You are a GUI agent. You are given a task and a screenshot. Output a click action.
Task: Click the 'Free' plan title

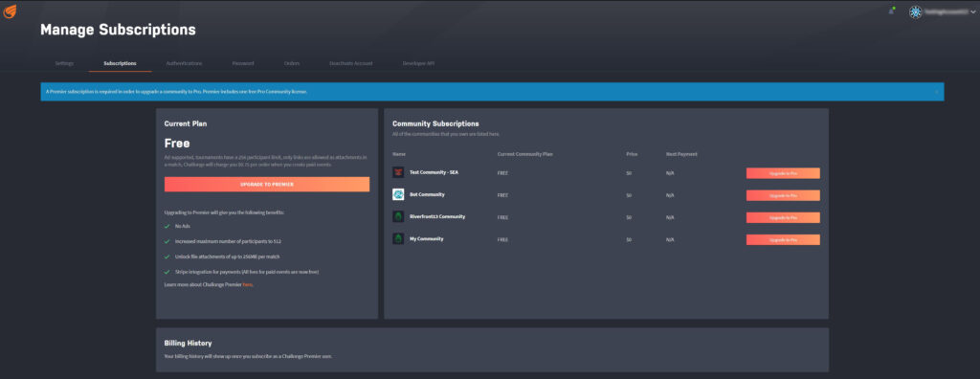click(177, 144)
